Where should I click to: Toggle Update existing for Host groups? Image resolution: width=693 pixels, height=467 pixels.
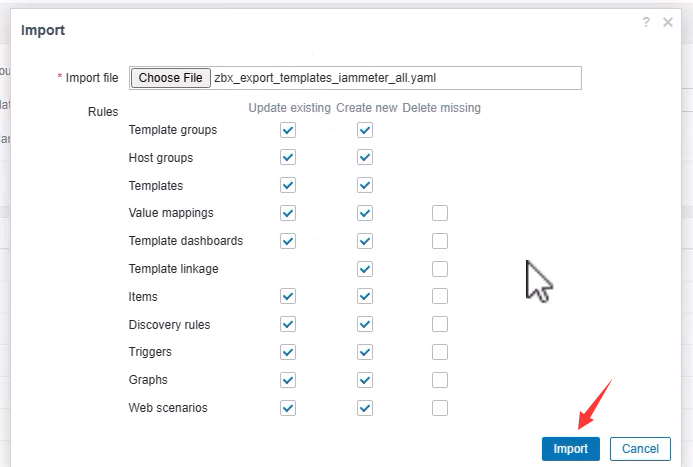pos(289,158)
